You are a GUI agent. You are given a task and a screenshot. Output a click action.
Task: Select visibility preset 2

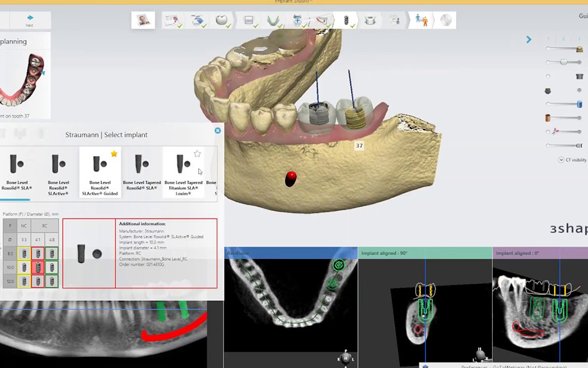click(x=563, y=39)
